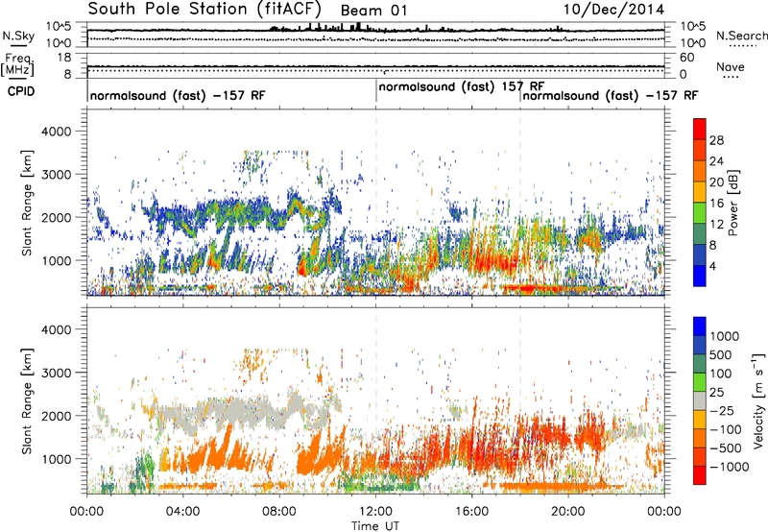Click the 4000 km tick in velocity panel
The height and width of the screenshot is (532, 768).
56,329
